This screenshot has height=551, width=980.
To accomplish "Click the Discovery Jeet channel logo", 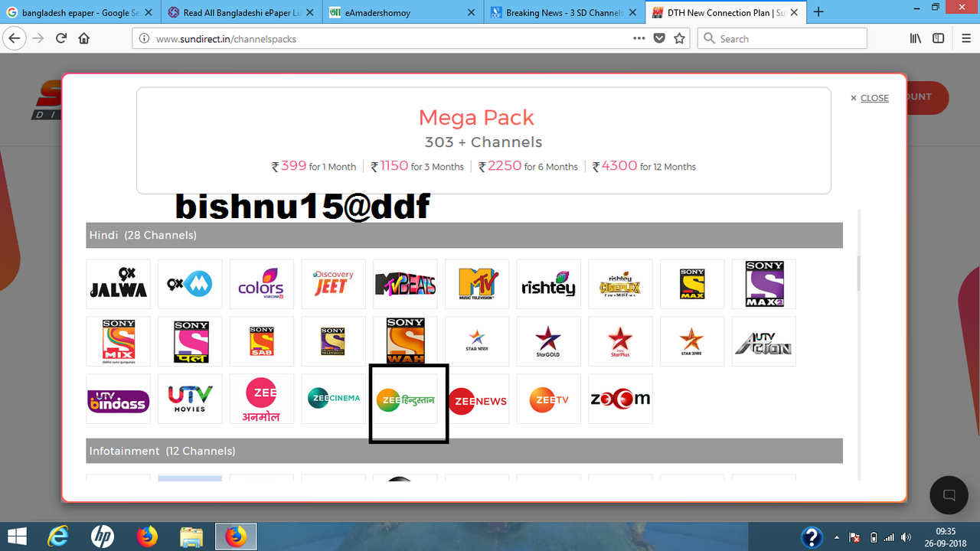I will (x=333, y=284).
